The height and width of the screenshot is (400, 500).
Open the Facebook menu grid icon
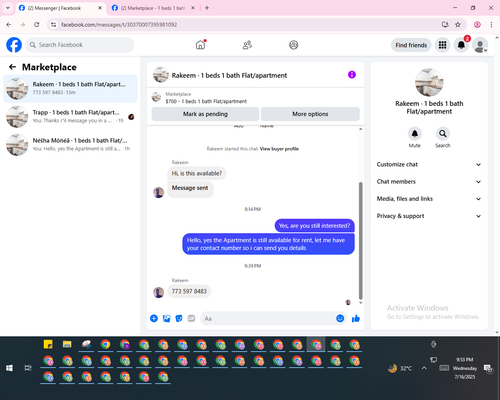[x=442, y=45]
